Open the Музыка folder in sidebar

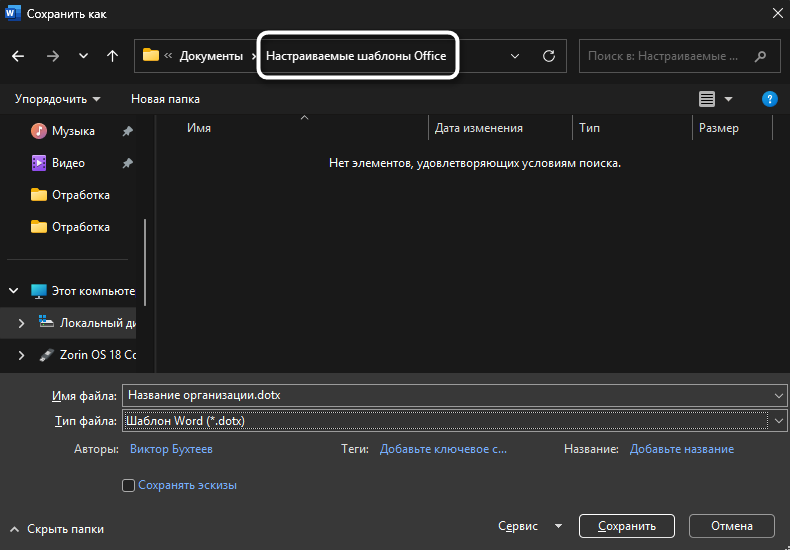(73, 131)
